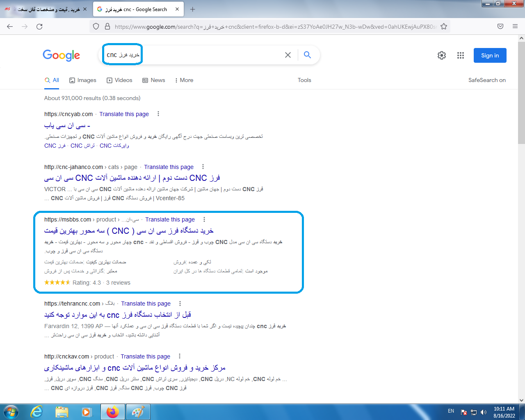Open options menu for cnckav.com result
The width and height of the screenshot is (525, 420).
pyautogui.click(x=180, y=356)
